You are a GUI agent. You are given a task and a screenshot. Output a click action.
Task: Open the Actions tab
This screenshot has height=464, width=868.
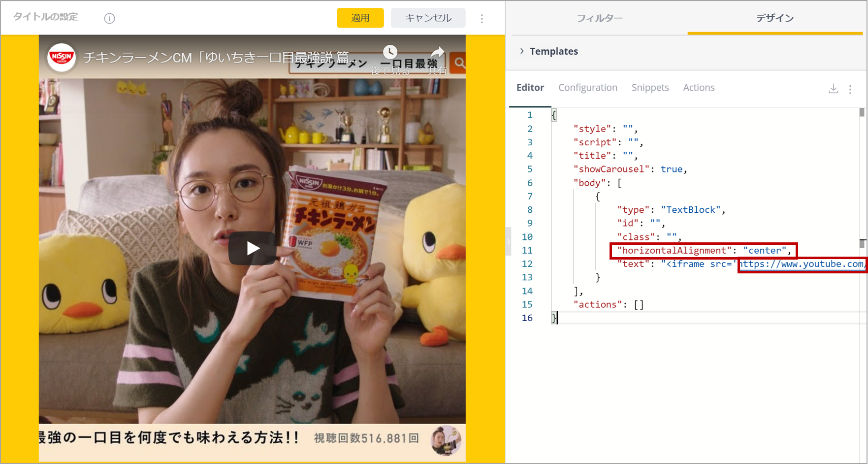coord(698,87)
